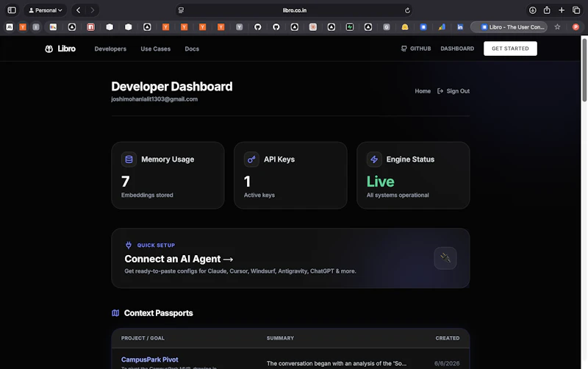Click the Context Passports map icon

point(115,313)
